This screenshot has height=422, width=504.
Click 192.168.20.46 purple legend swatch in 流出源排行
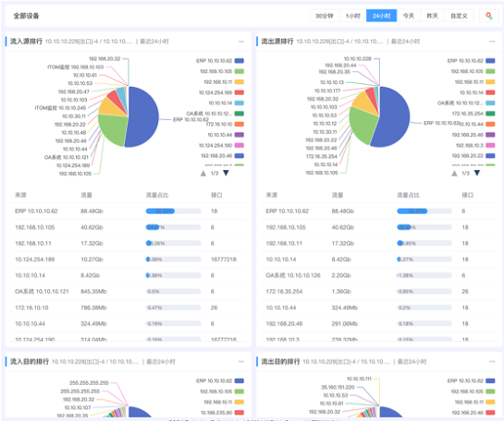click(x=490, y=135)
